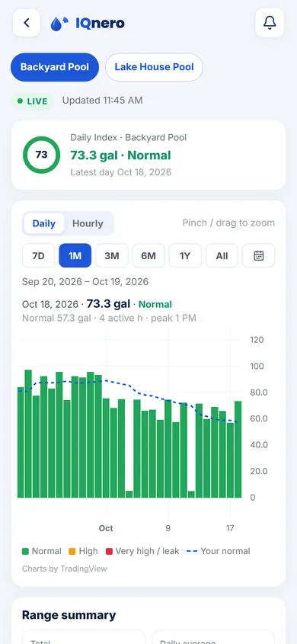Click "Sep 20, 2026 – Oct 19, 2026" range
The height and width of the screenshot is (644, 297).
tap(85, 282)
